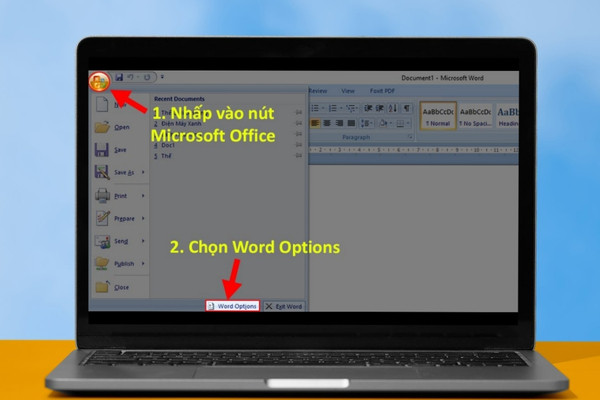600x400 pixels.
Task: Open Customize Quick Access Toolbar dropdown
Action: [x=162, y=77]
